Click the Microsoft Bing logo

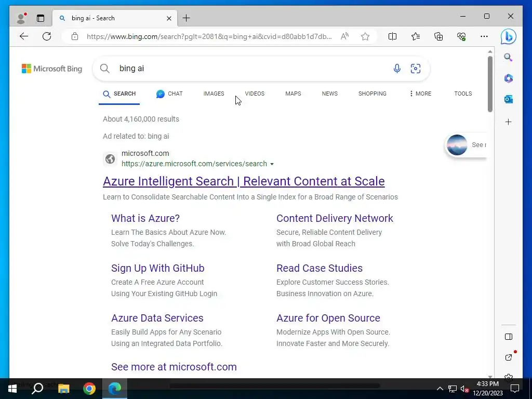pos(52,69)
